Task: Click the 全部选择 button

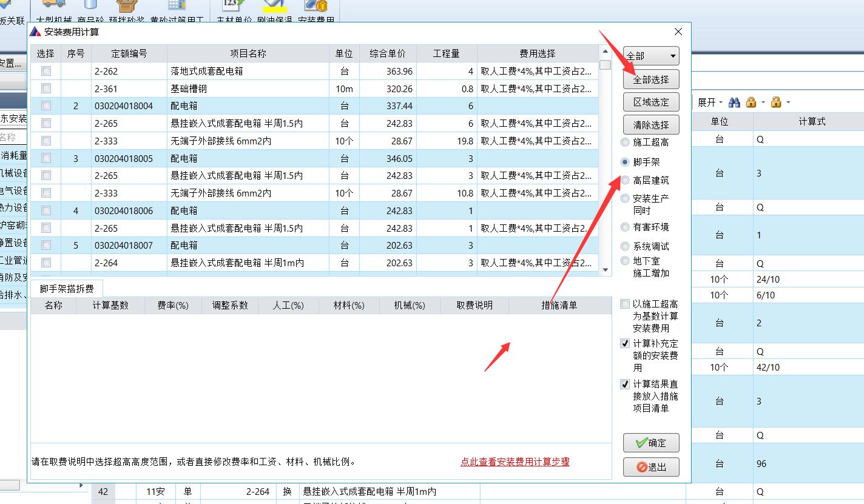Action: (651, 79)
